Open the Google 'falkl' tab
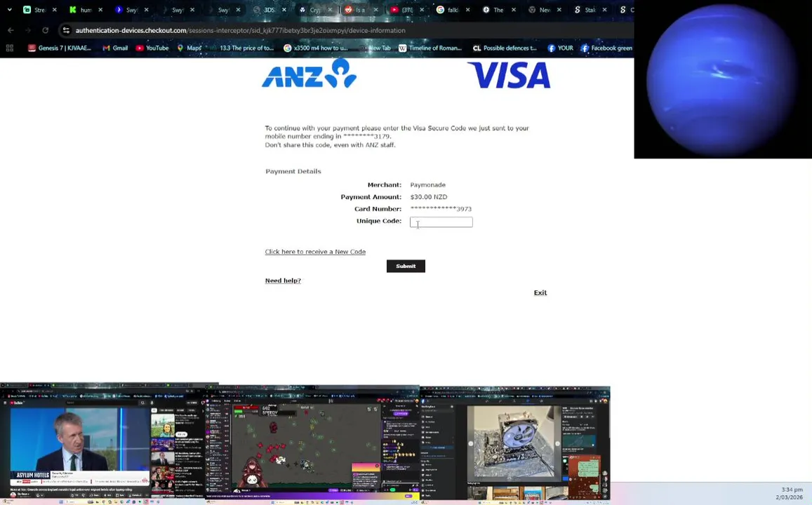This screenshot has width=812, height=505. (448, 10)
